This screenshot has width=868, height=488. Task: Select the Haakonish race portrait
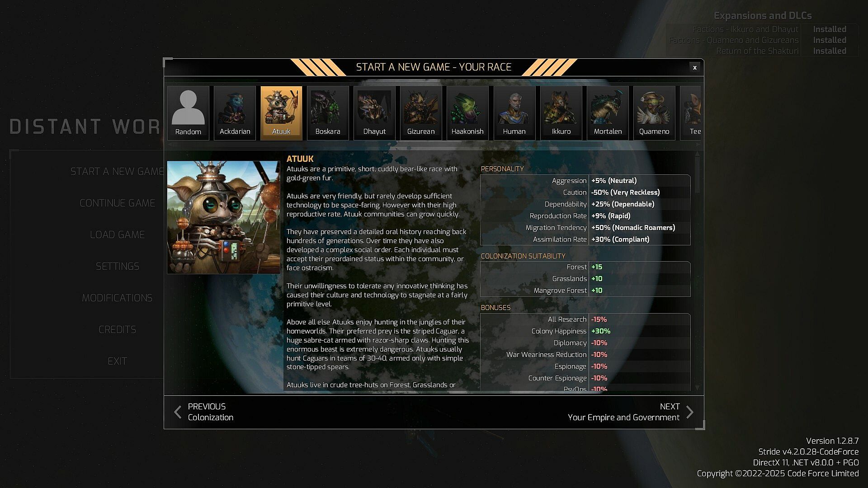(x=467, y=113)
